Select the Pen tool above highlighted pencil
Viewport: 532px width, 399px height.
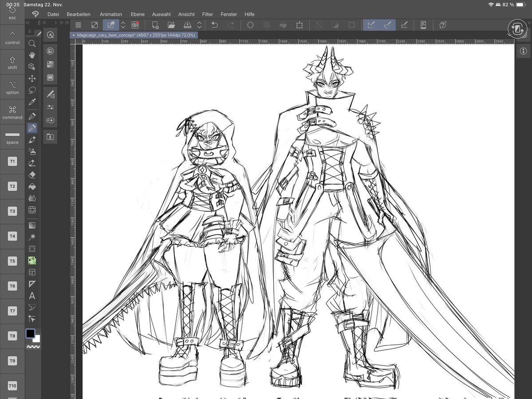pyautogui.click(x=32, y=116)
